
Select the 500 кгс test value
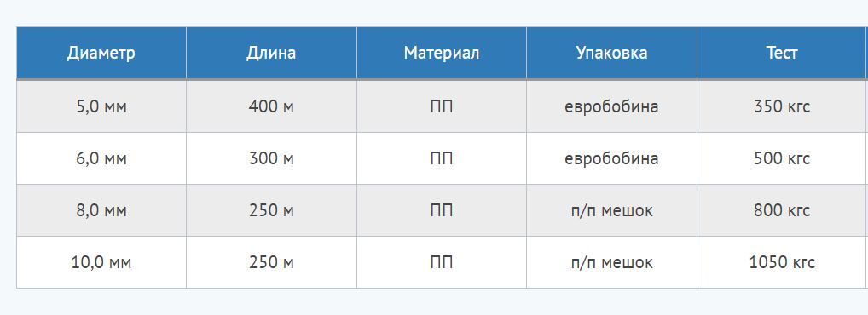click(x=782, y=158)
